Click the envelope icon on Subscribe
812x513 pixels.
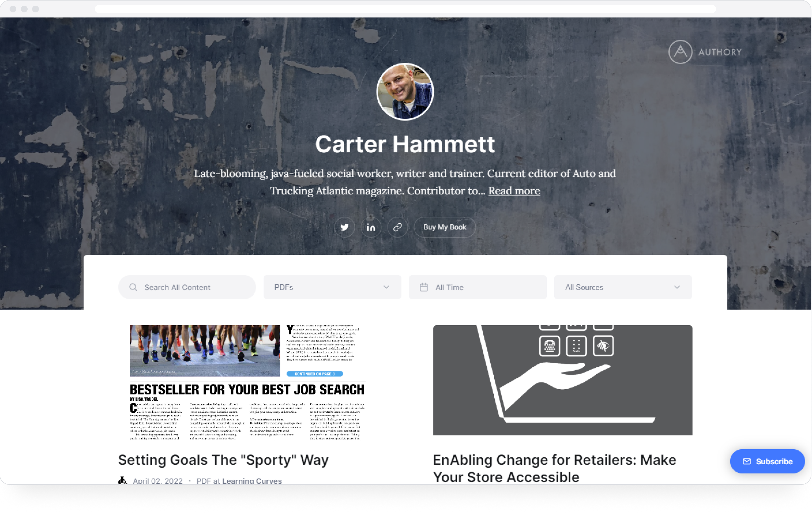[747, 461]
